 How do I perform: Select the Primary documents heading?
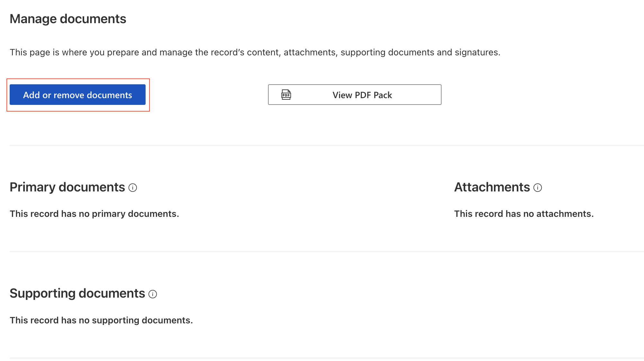[67, 187]
